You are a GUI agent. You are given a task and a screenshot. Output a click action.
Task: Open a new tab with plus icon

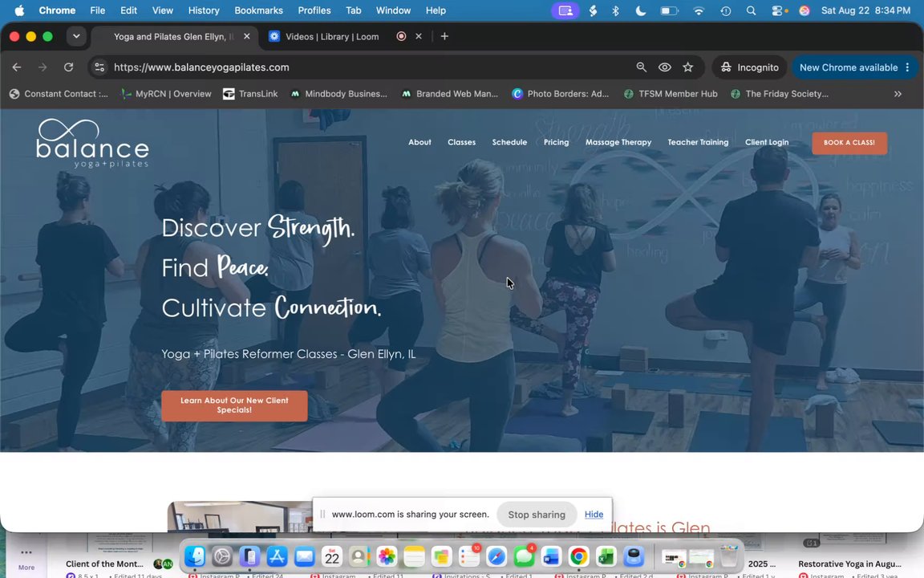point(444,37)
